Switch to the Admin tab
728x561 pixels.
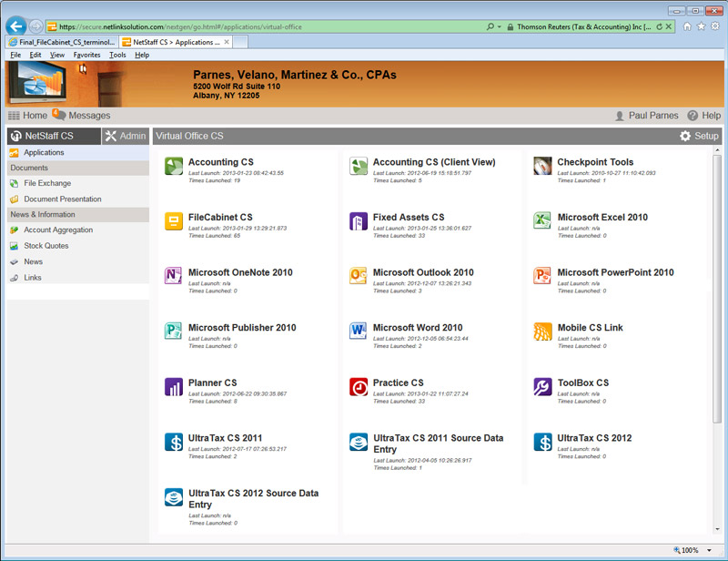tap(125, 136)
